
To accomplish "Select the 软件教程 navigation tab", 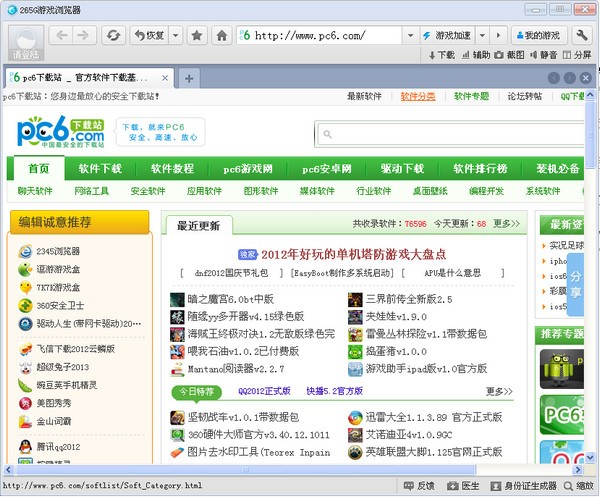I will 172,168.
